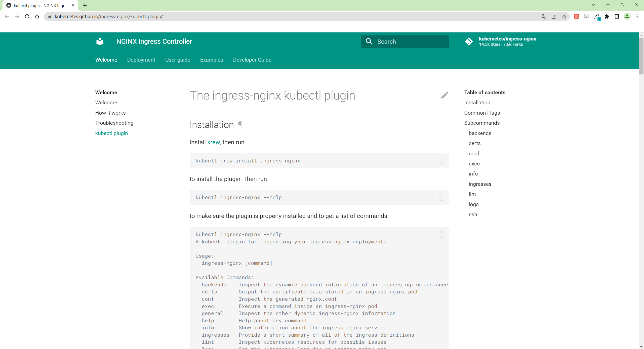Jump to exec subcommand
Viewport: 644px width, 349px height.
(x=474, y=164)
